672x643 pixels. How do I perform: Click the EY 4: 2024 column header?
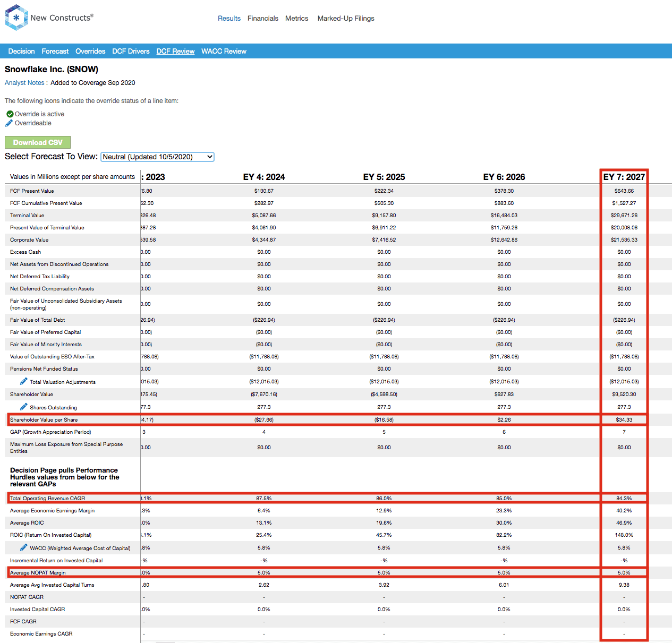pos(264,177)
